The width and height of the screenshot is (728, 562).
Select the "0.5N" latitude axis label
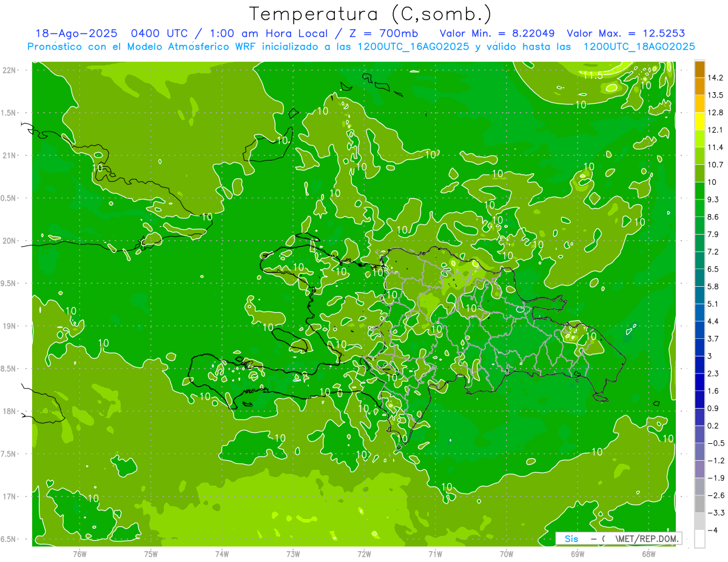coord(9,198)
